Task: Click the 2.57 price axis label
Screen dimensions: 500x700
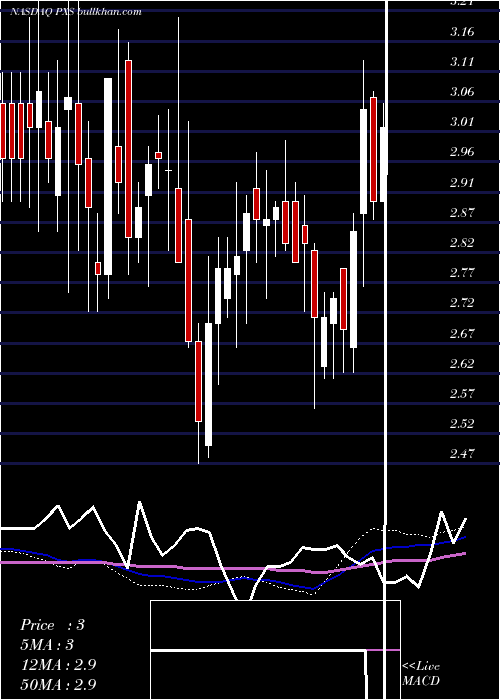Action: [x=462, y=394]
